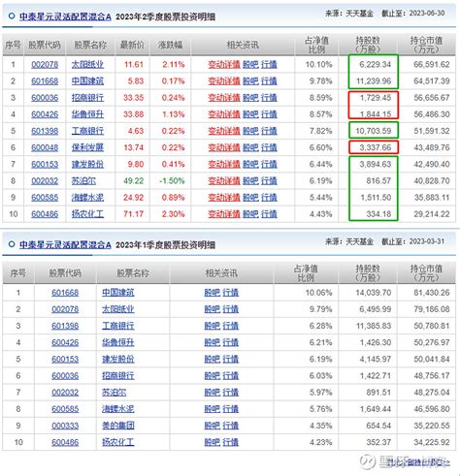Open 行情 link for 华鲁恒升 in Q2 table
The width and height of the screenshot is (460, 476).
(269, 114)
